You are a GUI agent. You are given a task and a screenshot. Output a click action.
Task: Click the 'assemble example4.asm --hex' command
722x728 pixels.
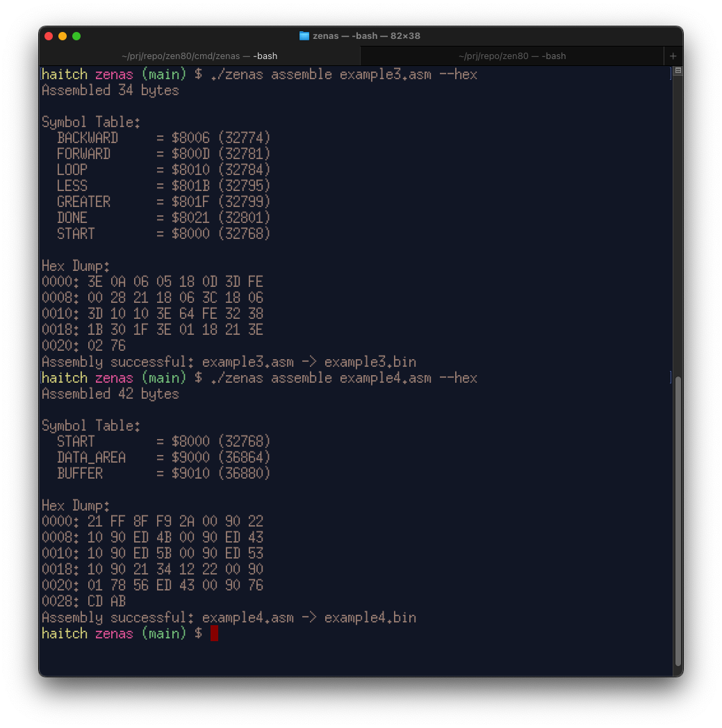[343, 378]
